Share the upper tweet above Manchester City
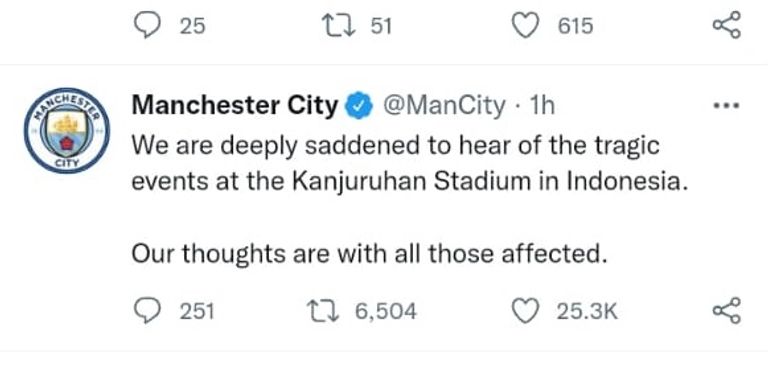 [x=727, y=25]
